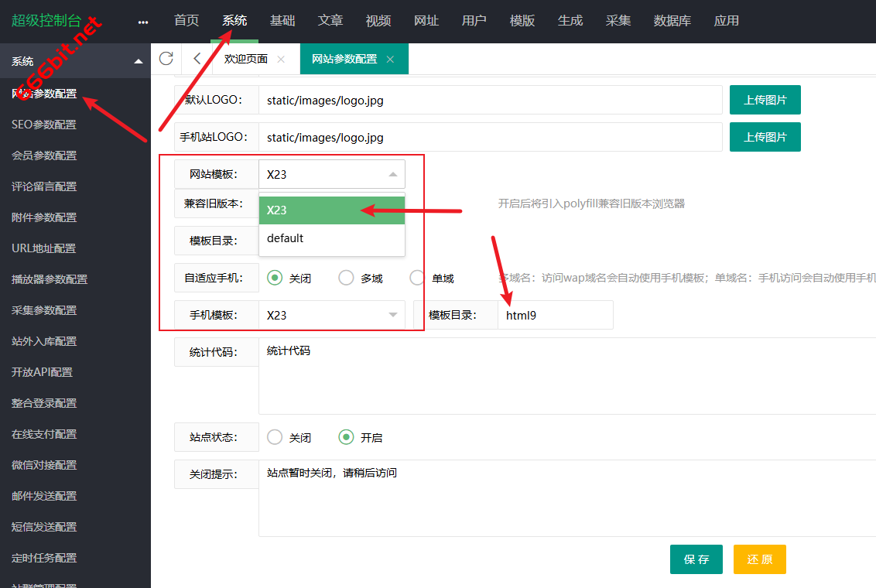876x588 pixels.
Task: Open the 手机模板 dropdown
Action: point(331,315)
